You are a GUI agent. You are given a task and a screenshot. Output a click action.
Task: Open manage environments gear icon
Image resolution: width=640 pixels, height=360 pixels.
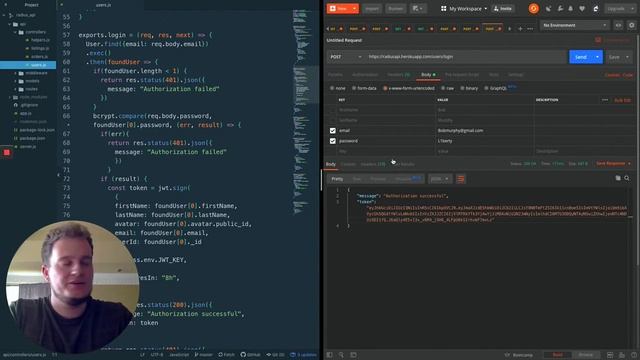(631, 25)
